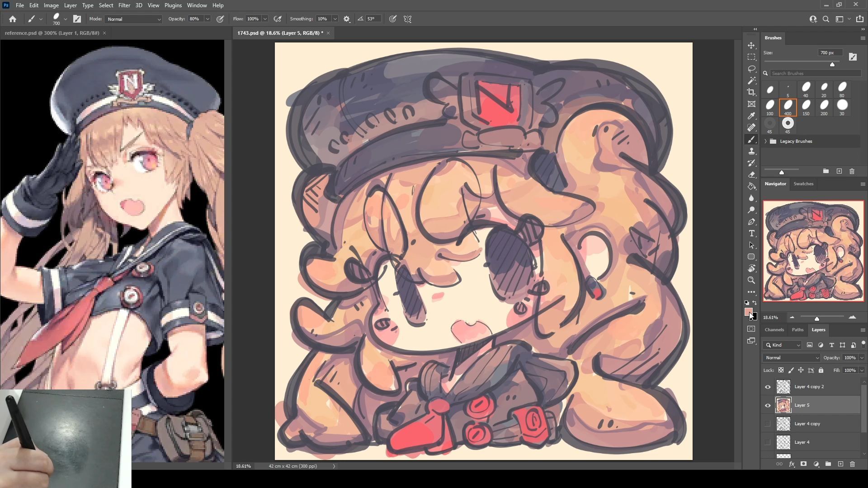This screenshot has width=868, height=488.
Task: Open the Plugins menu
Action: tap(173, 5)
